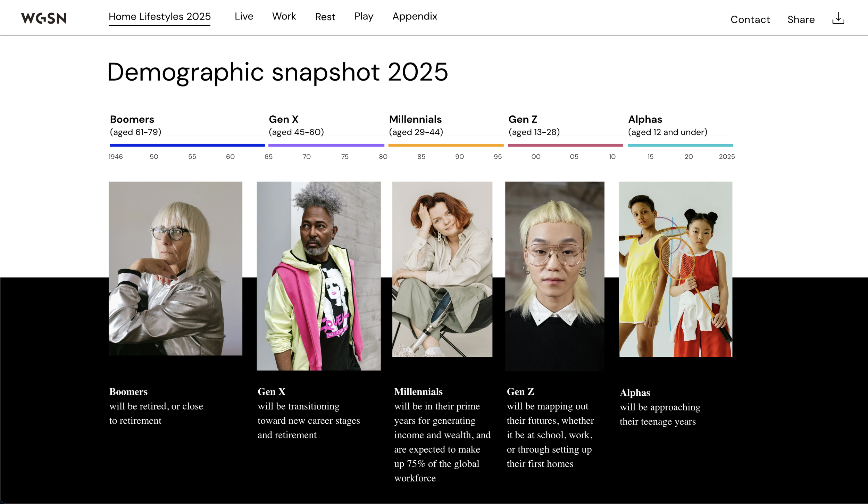Click the WGSN logo
This screenshot has width=868, height=504.
(44, 18)
